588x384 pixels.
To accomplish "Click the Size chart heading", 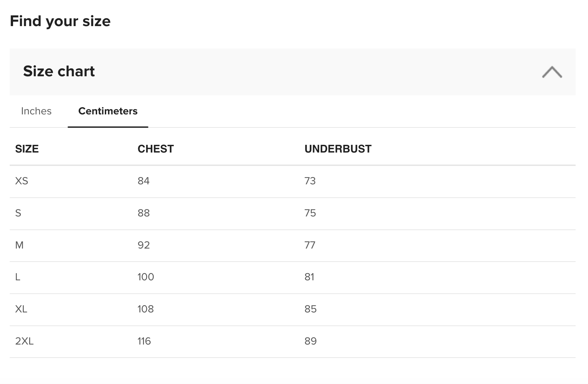I will tap(59, 71).
